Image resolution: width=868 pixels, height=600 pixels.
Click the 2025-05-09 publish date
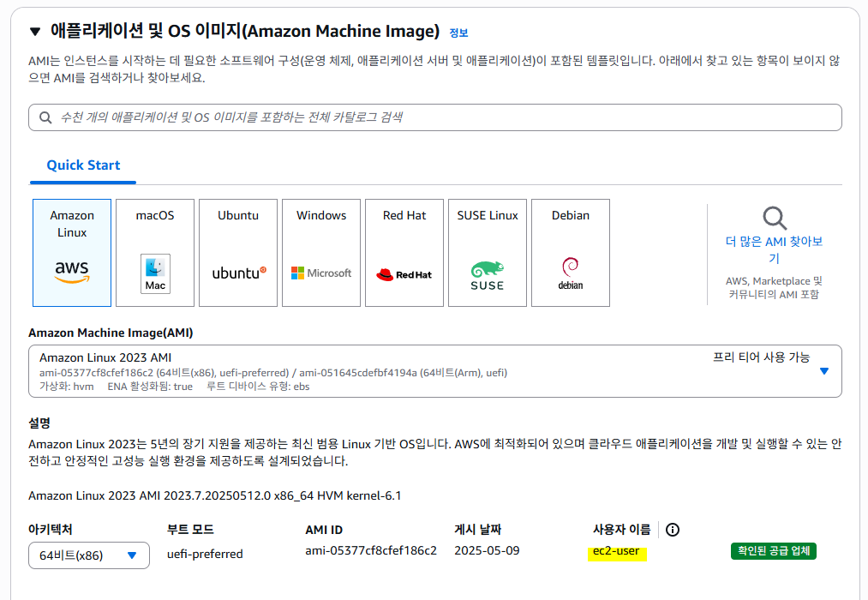(488, 551)
